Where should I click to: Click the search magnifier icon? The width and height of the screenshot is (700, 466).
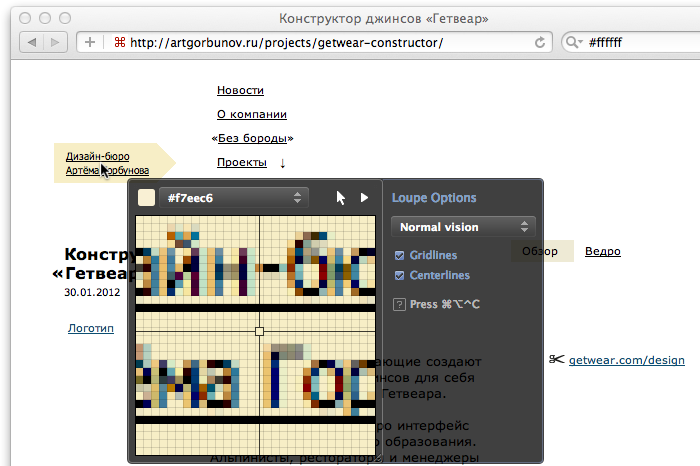click(x=575, y=42)
